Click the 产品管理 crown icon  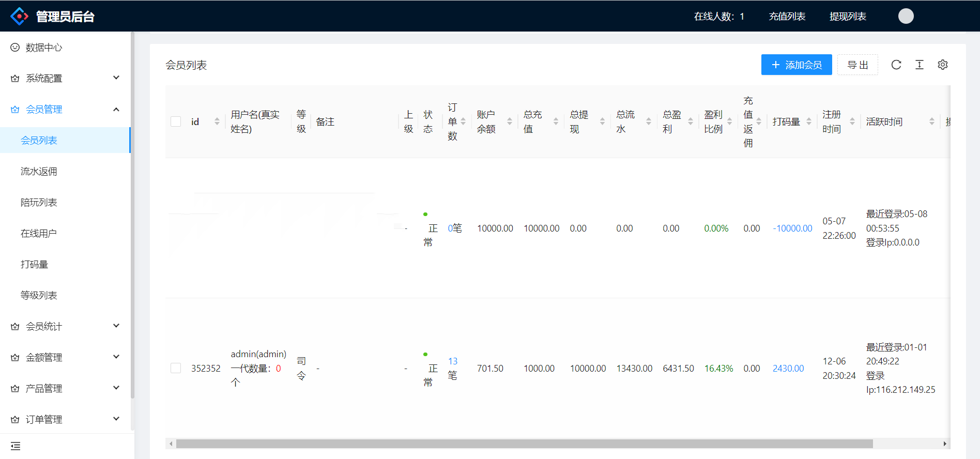[15, 389]
